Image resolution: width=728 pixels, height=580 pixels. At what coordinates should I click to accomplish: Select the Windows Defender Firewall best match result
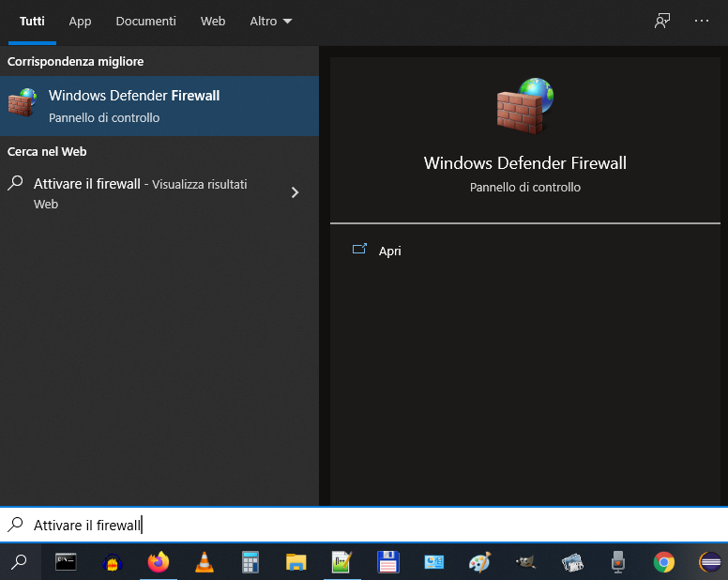159,106
